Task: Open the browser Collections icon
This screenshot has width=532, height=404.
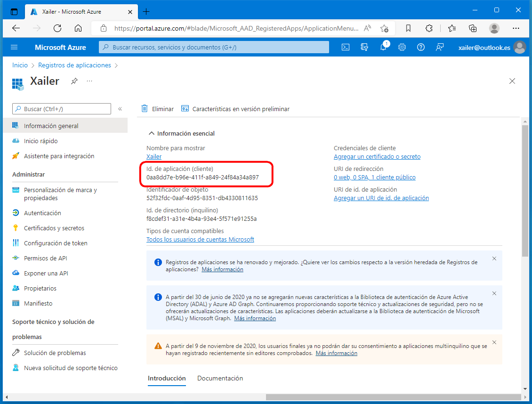Action: [x=473, y=29]
